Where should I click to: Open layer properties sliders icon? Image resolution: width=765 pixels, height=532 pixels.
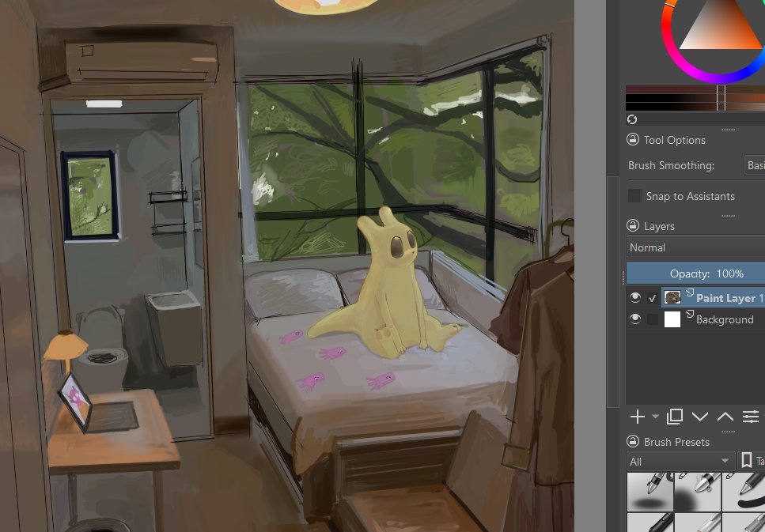pyautogui.click(x=751, y=417)
